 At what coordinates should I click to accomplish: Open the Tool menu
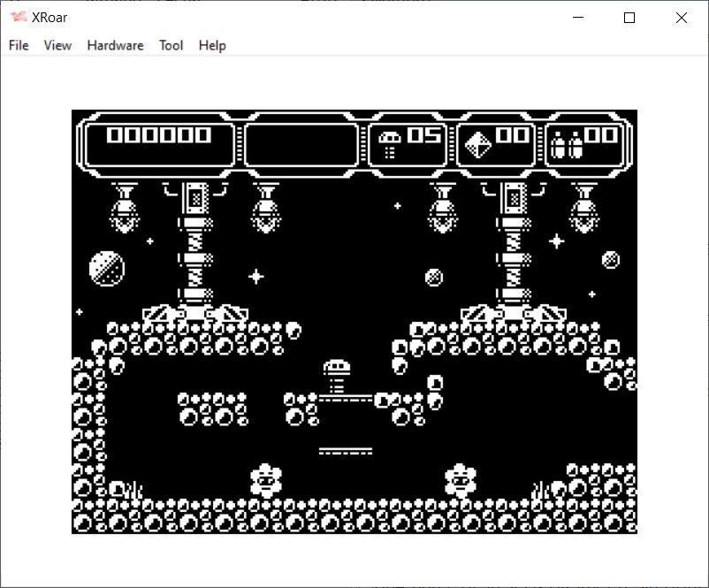[x=171, y=45]
